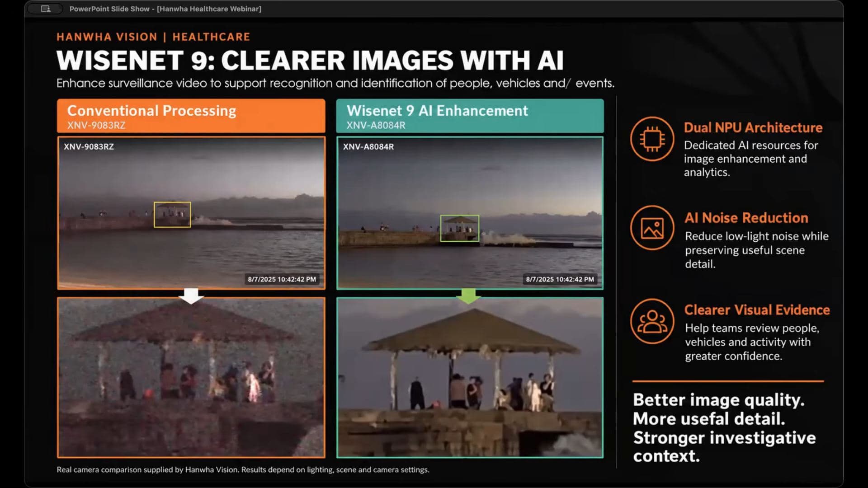
Task: Select the Wisenet 9 AI Enhancement header
Action: (x=470, y=116)
